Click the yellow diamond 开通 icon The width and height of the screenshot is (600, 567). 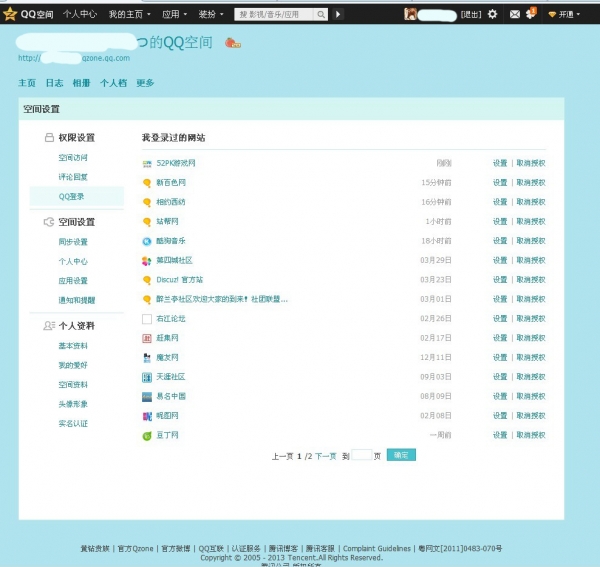552,15
